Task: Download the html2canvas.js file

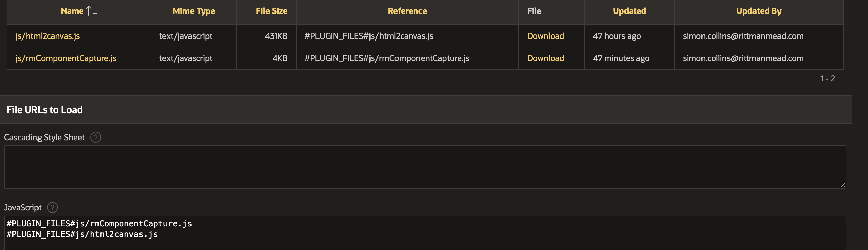Action: point(545,36)
